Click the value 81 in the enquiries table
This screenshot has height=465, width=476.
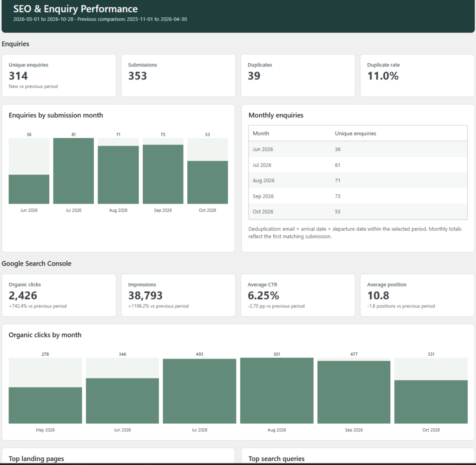pos(337,165)
